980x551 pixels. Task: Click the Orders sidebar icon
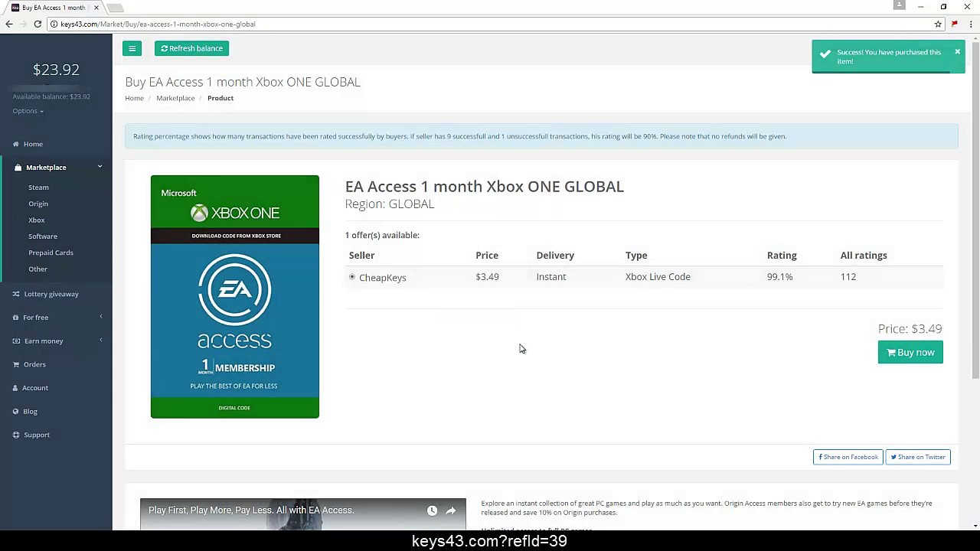tap(16, 364)
